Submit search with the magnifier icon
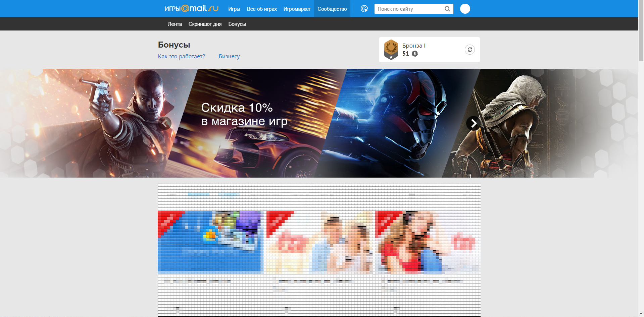Viewport: 644px width, 317px height. (x=447, y=9)
